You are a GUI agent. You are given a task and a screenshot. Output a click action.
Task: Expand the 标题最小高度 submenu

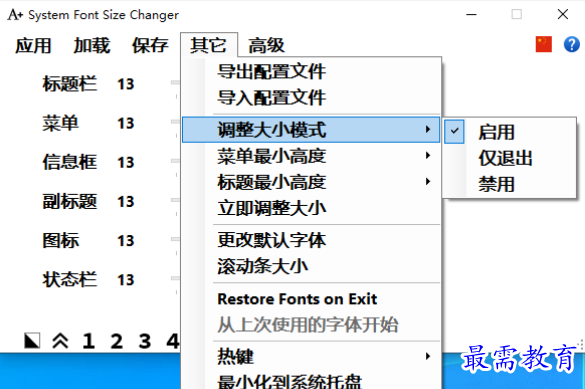[x=311, y=182]
